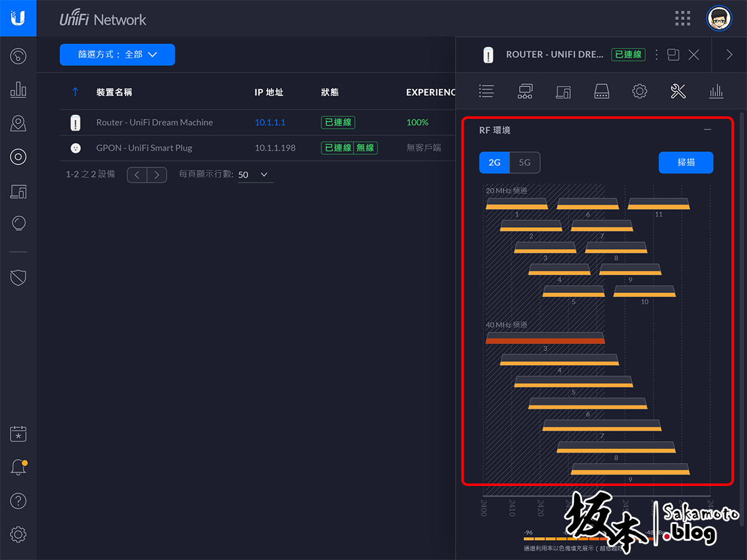
Task: Click the red 40 MHz channel 3 bar
Action: tap(545, 338)
